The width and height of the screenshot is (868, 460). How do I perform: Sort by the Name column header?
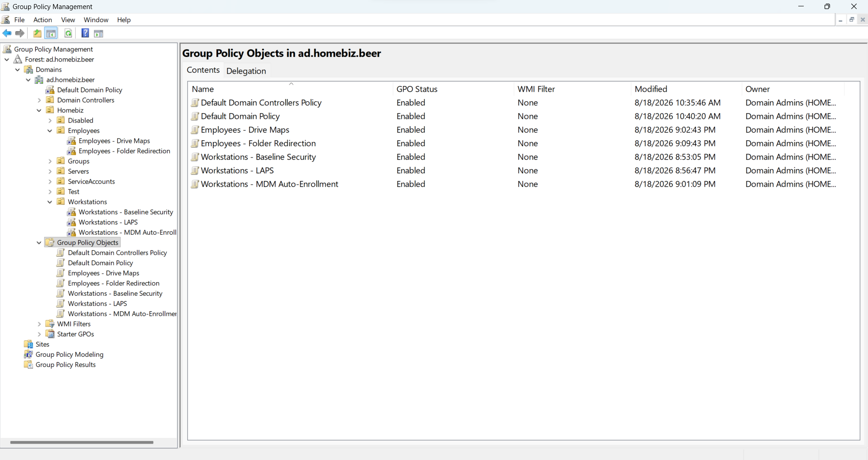click(291, 89)
